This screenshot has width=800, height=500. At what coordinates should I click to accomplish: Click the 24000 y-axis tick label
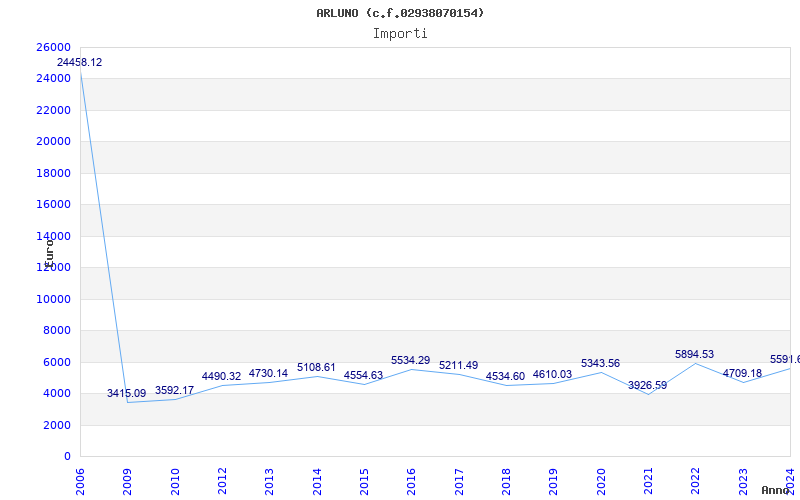click(54, 79)
